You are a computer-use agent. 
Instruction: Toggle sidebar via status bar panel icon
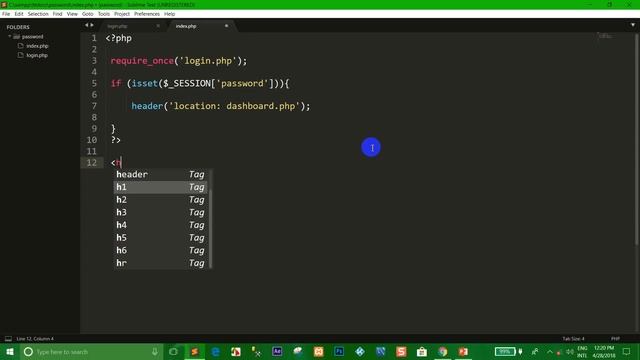click(x=8, y=339)
